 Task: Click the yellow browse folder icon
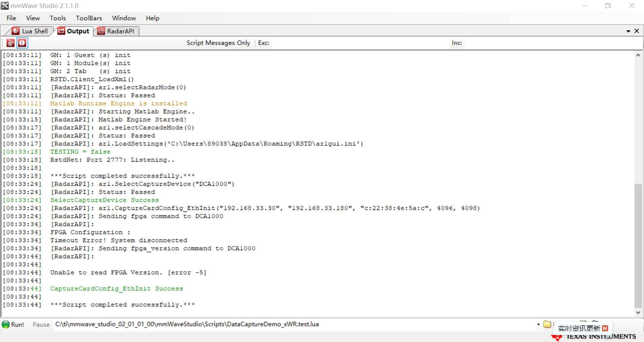[547, 324]
